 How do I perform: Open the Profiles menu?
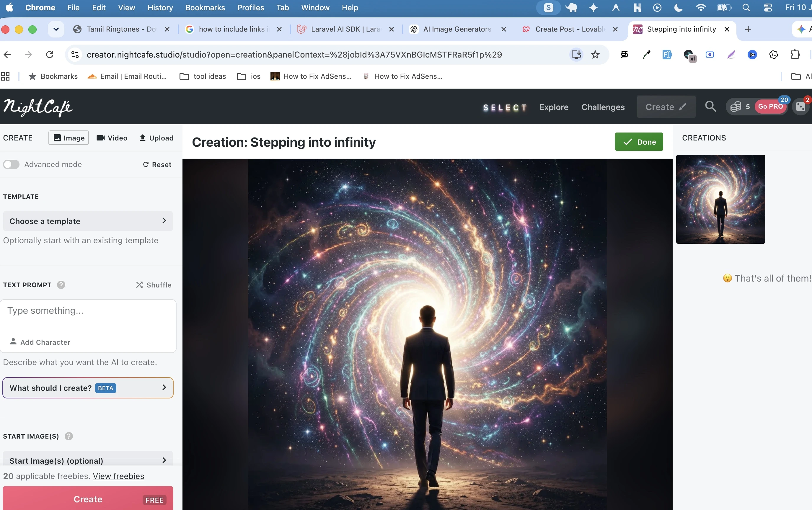[x=251, y=7]
